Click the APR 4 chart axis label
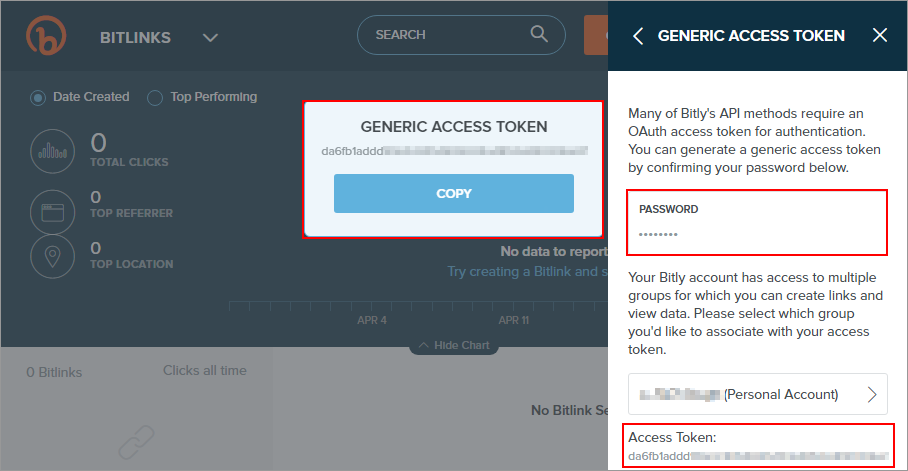Image resolution: width=908 pixels, height=471 pixels. click(372, 320)
